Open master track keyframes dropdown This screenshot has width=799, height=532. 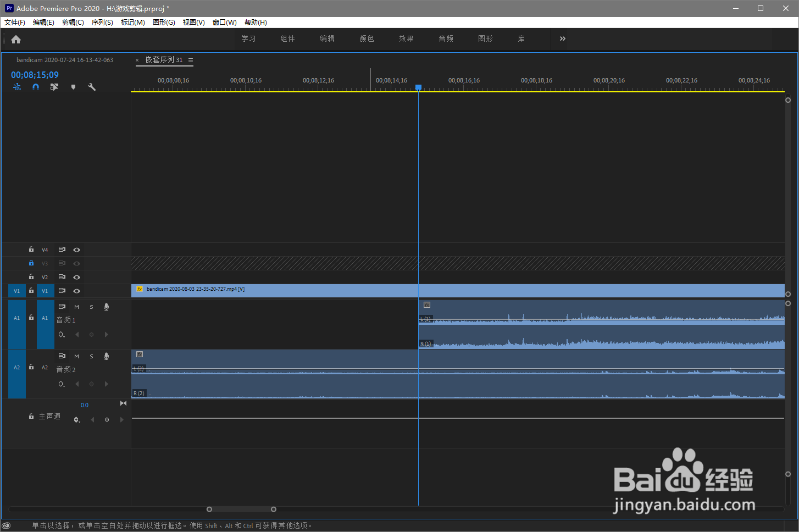[77, 420]
